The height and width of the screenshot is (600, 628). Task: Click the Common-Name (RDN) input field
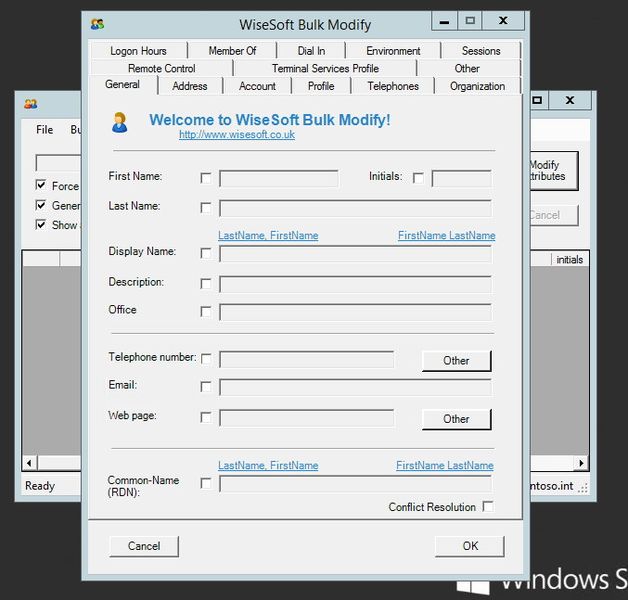pos(356,484)
